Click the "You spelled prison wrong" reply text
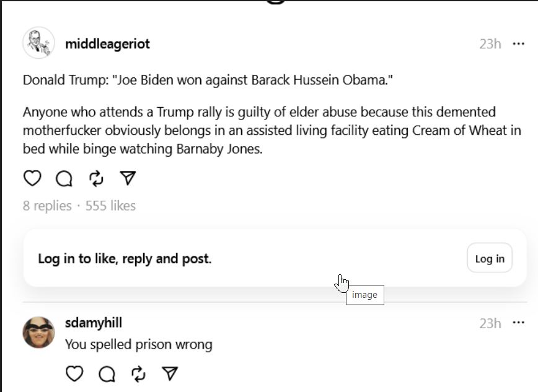Image resolution: width=538 pixels, height=392 pixels. (139, 344)
